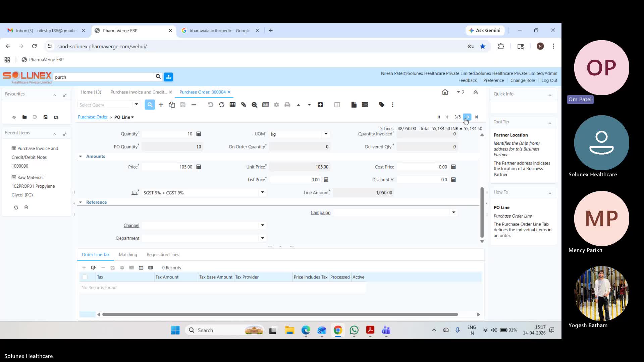Click into the Price input field showing 105.00

click(168, 167)
